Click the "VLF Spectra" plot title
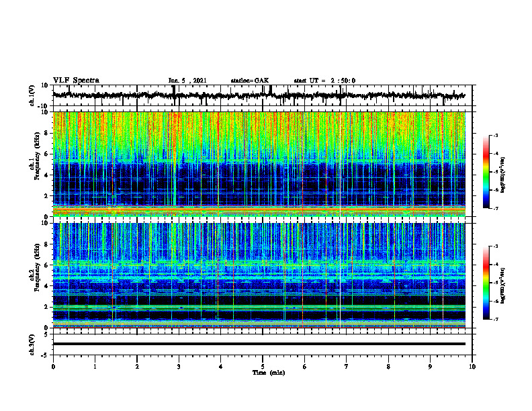The width and height of the screenshot is (532, 411). 76,81
